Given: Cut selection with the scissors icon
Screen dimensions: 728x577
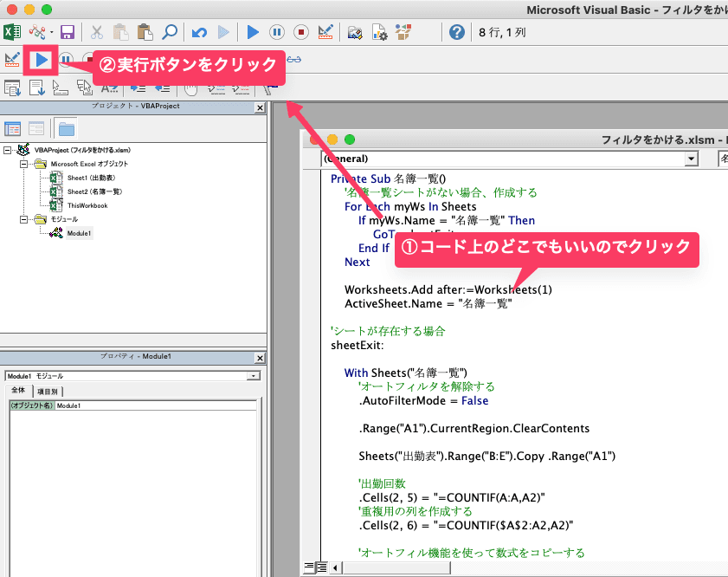Looking at the screenshot, I should [x=97, y=32].
